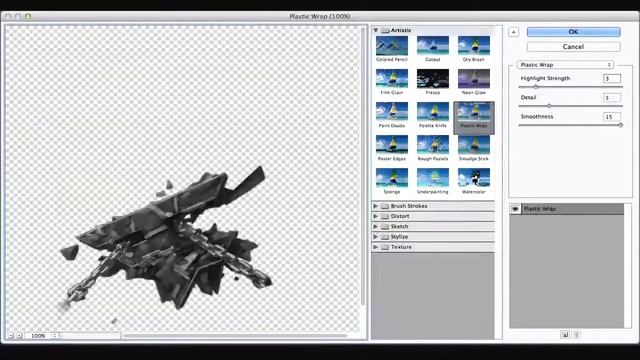Click the preview vertical scrollbar
The image size is (640, 360).
363,167
